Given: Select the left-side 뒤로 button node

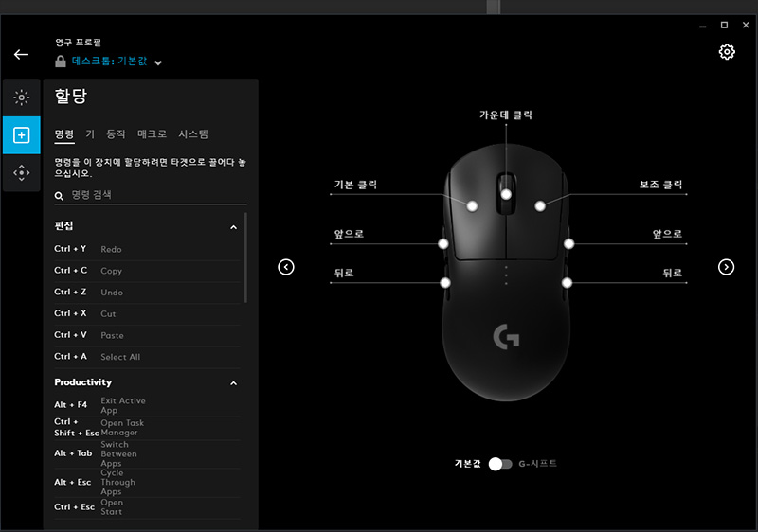Looking at the screenshot, I should click(x=445, y=283).
